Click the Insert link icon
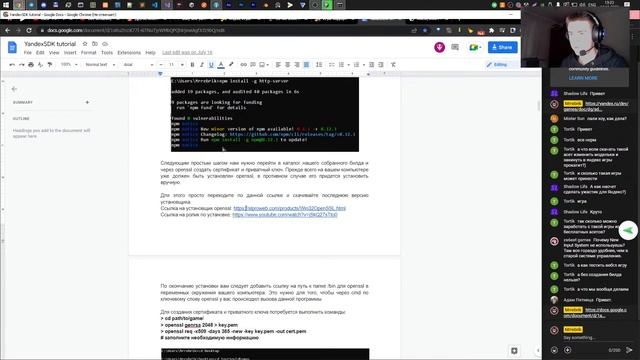This screenshot has height=360, width=640. pos(243,64)
